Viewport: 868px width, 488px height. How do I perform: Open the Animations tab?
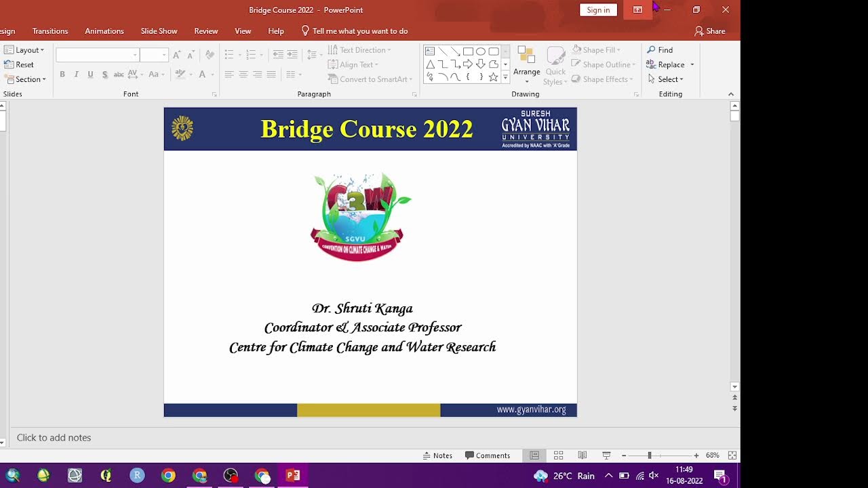pyautogui.click(x=104, y=31)
